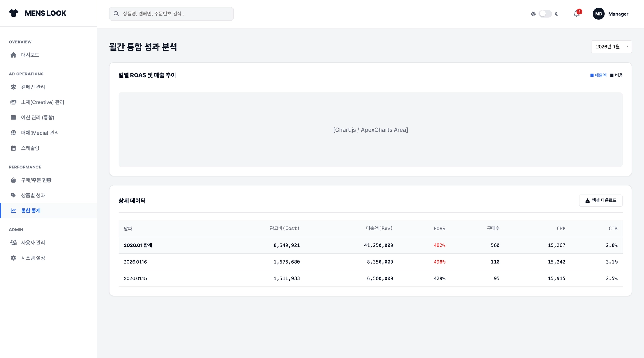The height and width of the screenshot is (358, 644).
Task: Click the MENS LOOK t-shirt logo icon
Action: click(x=14, y=13)
